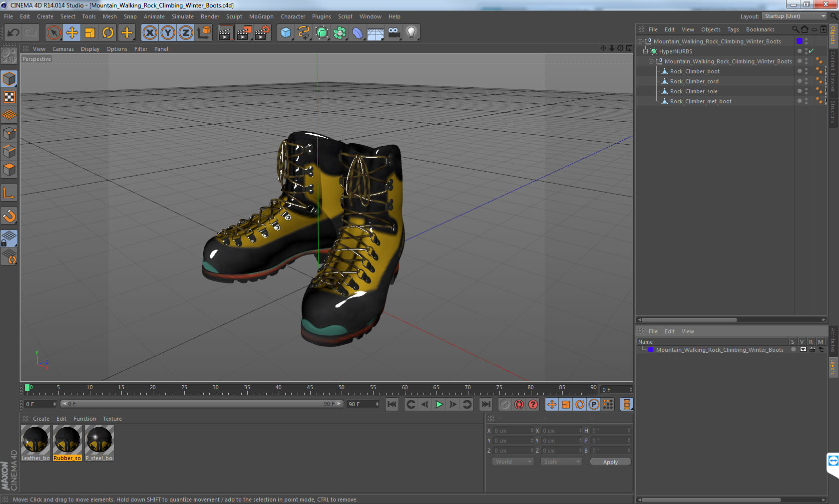Go to the end of animation
The image size is (839, 504).
[x=486, y=404]
